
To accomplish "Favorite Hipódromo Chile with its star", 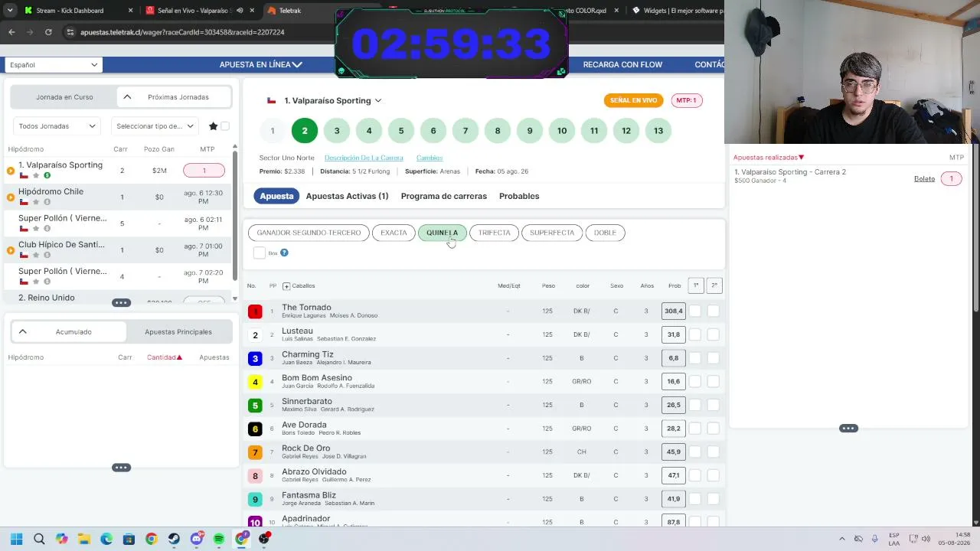I will click(35, 202).
